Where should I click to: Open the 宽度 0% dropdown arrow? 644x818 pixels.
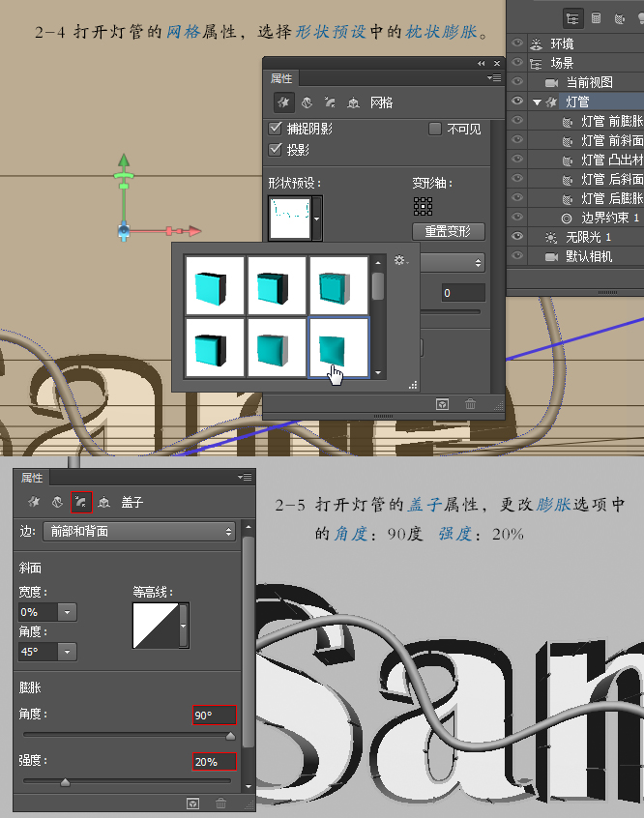click(x=67, y=612)
